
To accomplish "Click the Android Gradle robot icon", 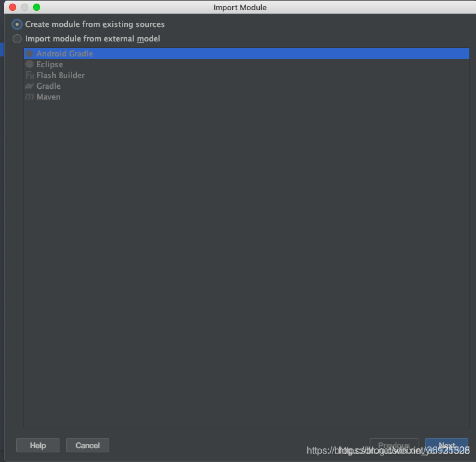I will click(x=29, y=53).
